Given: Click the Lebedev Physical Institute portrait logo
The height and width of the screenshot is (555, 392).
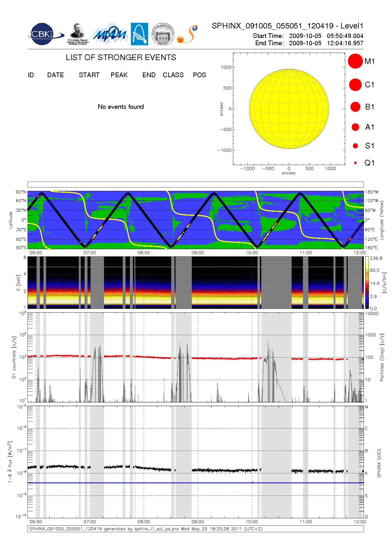Looking at the screenshot, I should click(x=77, y=34).
